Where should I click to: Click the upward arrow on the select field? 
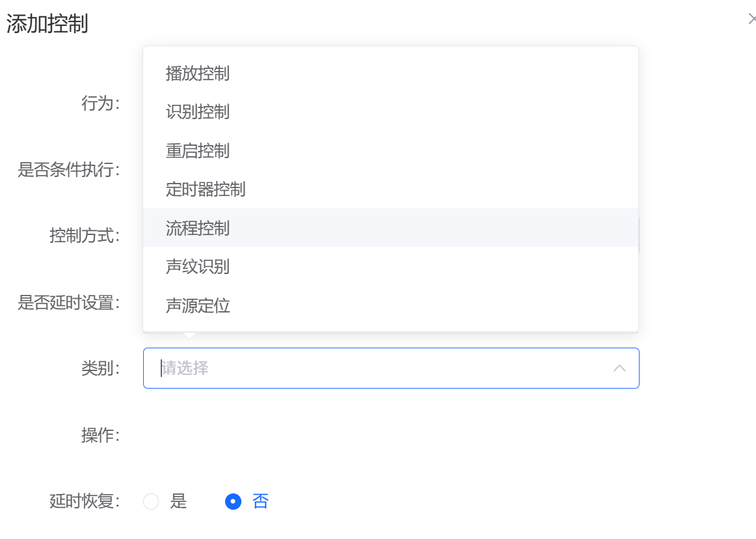tap(619, 368)
